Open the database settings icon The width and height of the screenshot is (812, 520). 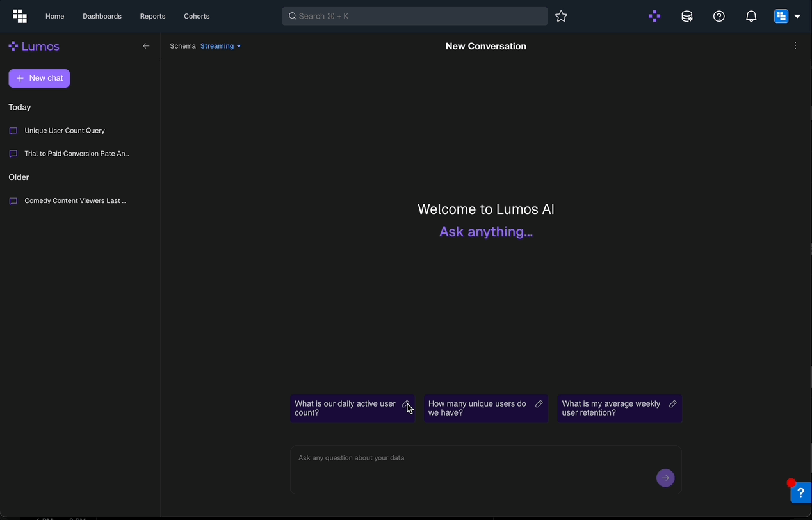pos(687,17)
